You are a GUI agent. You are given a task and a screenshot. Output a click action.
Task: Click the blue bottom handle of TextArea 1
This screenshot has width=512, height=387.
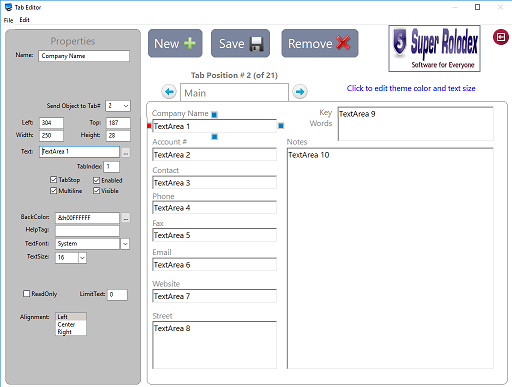tap(215, 137)
